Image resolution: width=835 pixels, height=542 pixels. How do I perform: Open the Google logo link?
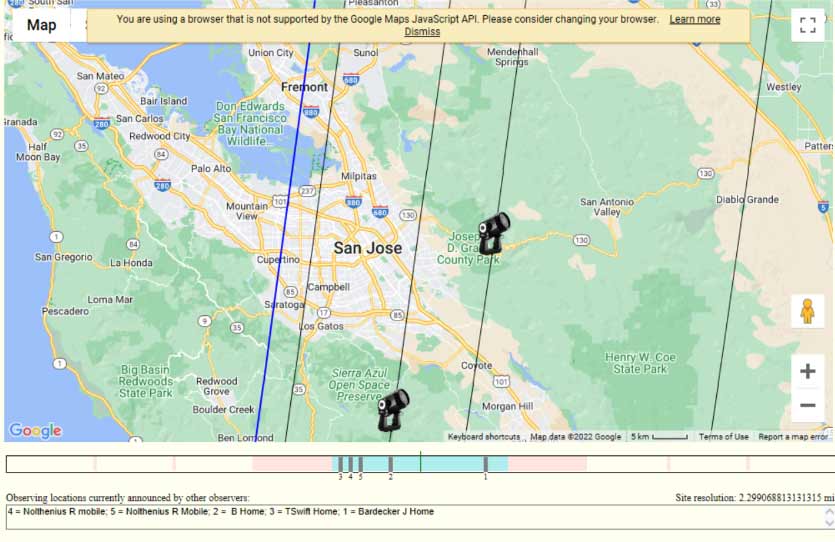[x=35, y=430]
